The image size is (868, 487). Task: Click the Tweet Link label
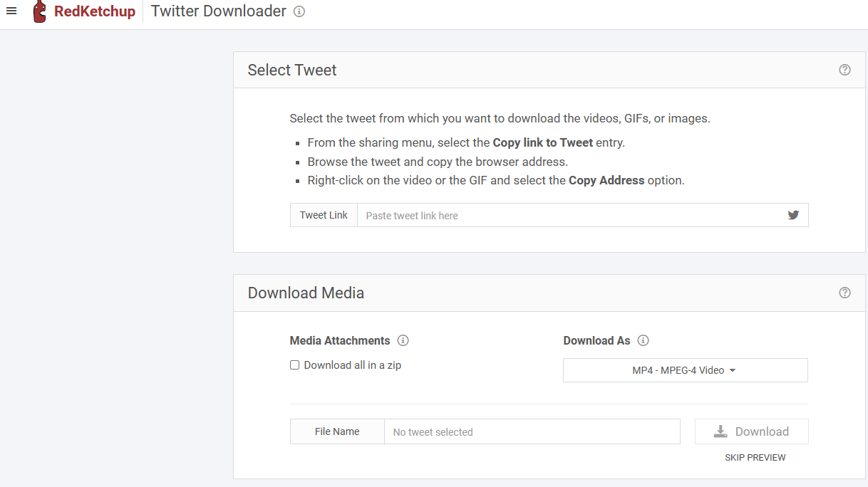tap(324, 215)
